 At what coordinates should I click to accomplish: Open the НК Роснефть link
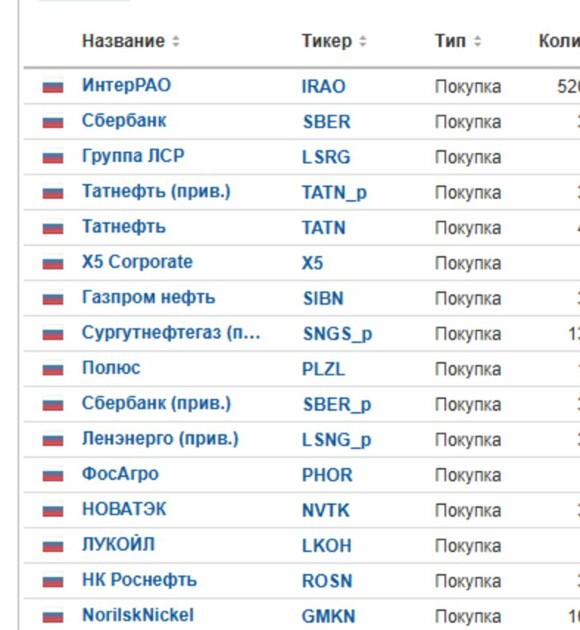point(139,580)
